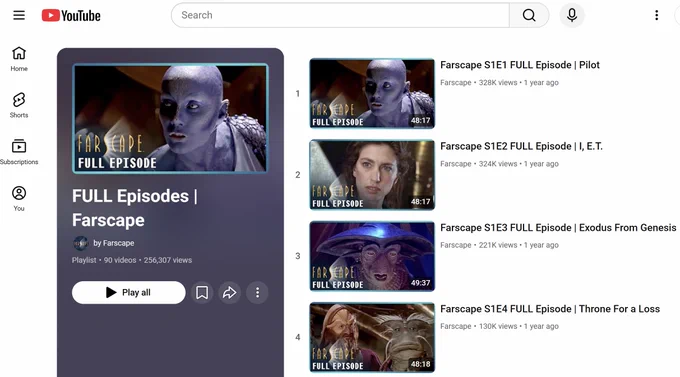This screenshot has height=377, width=680.
Task: Open the You section in the sidebar
Action: 19,199
